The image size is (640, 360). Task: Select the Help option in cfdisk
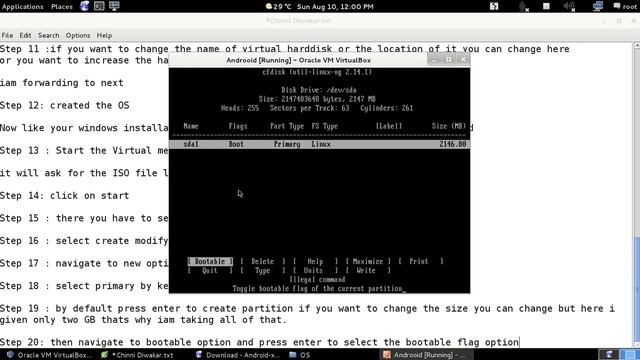coord(315,261)
